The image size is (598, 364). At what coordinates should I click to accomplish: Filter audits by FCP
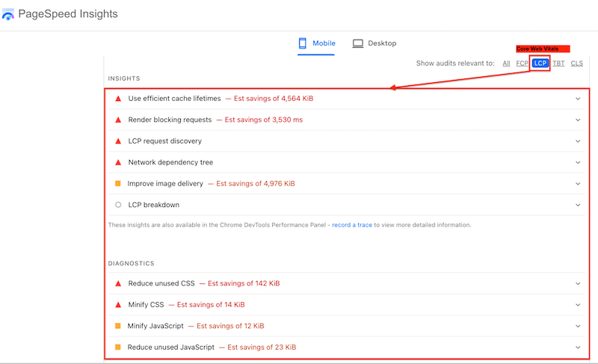[x=522, y=64]
